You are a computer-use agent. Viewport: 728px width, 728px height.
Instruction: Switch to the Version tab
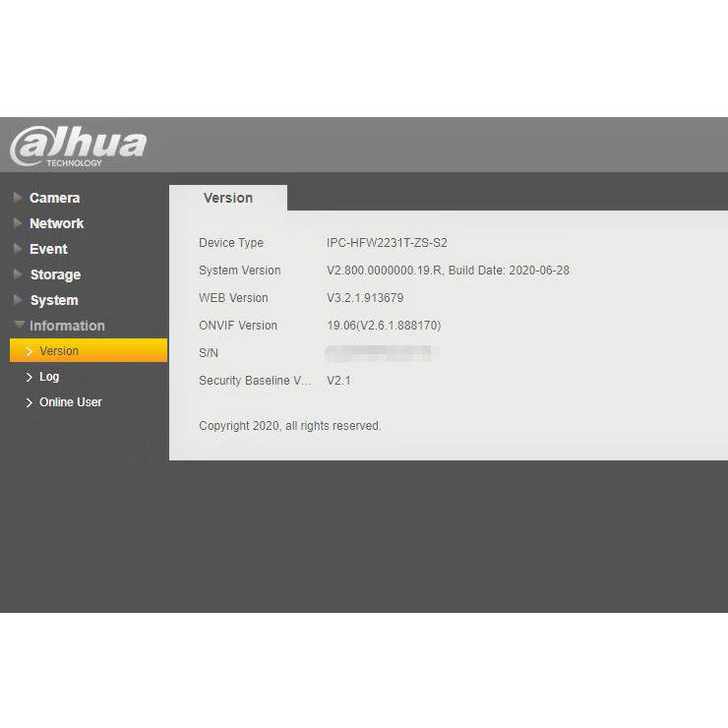click(228, 198)
